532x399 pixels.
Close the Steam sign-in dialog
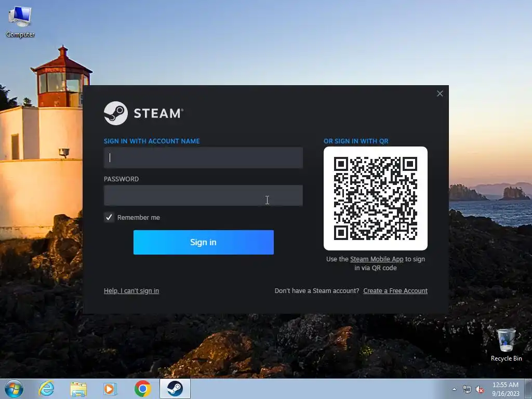pos(440,94)
